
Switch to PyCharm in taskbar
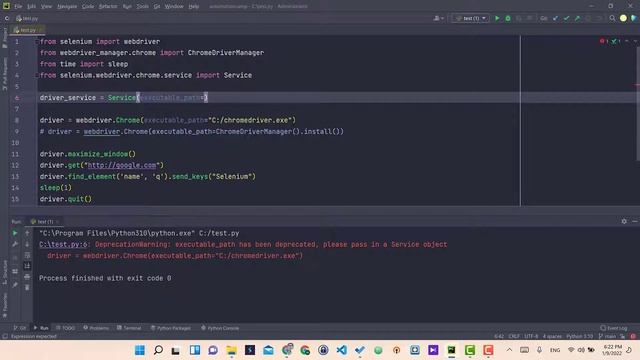(451, 350)
